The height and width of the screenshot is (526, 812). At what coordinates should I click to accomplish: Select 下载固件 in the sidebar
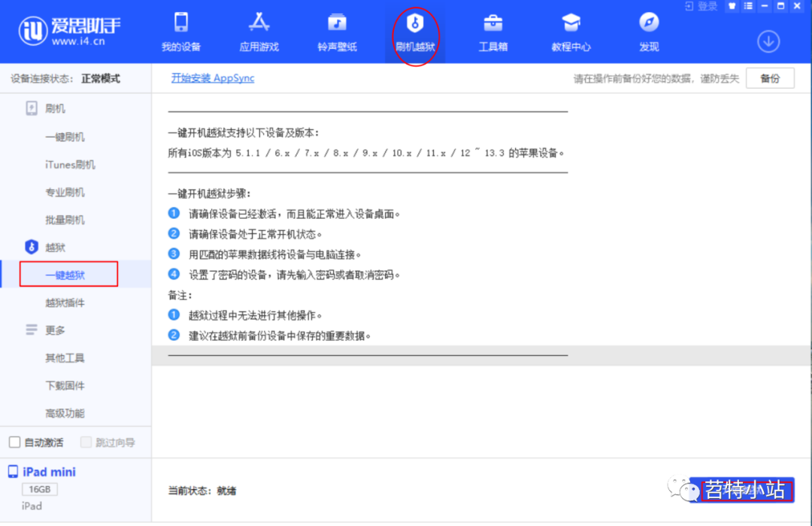pyautogui.click(x=65, y=385)
